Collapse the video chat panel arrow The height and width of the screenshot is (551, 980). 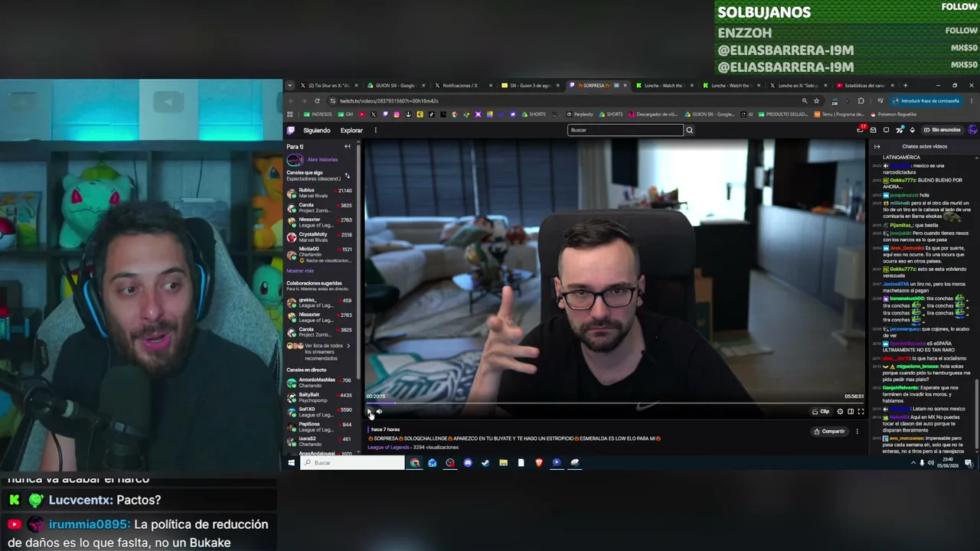[x=877, y=146]
